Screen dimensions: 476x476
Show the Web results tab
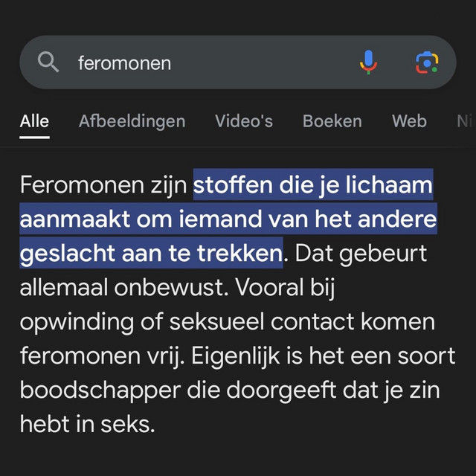click(409, 121)
